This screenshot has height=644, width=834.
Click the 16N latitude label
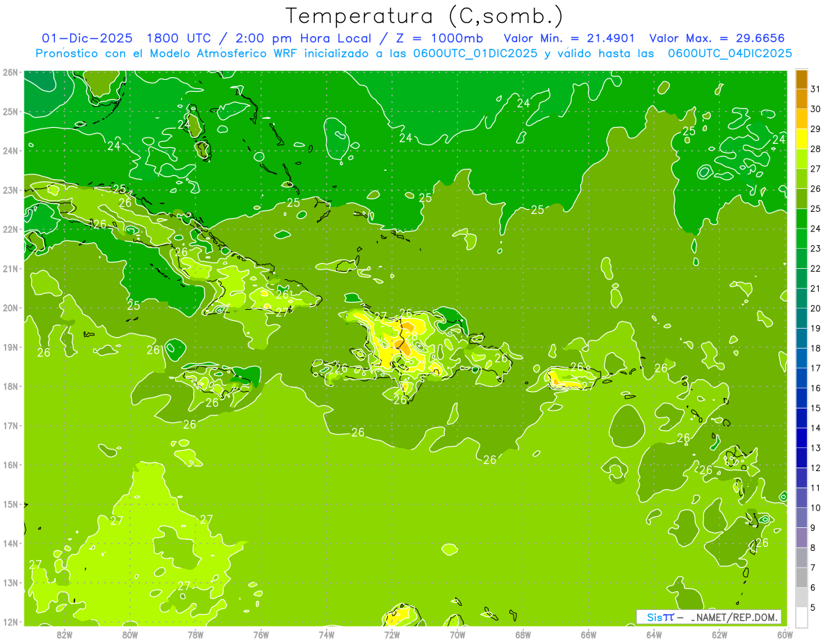coord(10,465)
